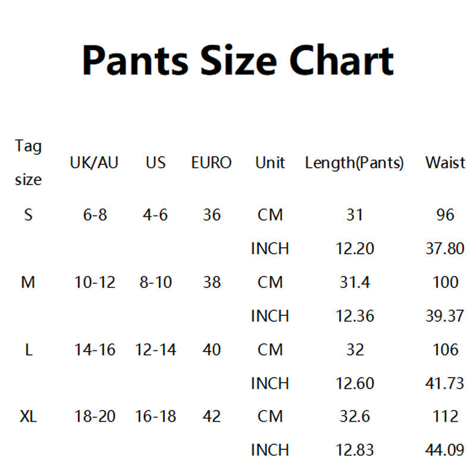Select EURO size 42 cell
The height and width of the screenshot is (476, 476).
[x=212, y=416]
